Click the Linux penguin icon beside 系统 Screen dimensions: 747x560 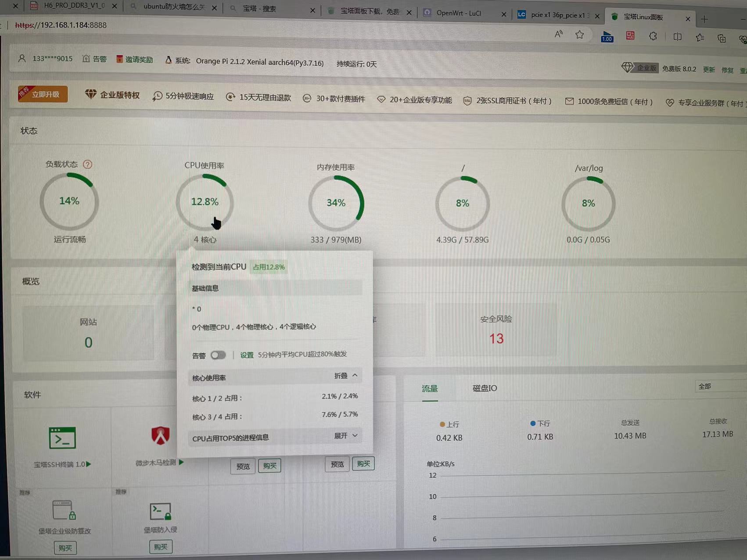click(168, 60)
